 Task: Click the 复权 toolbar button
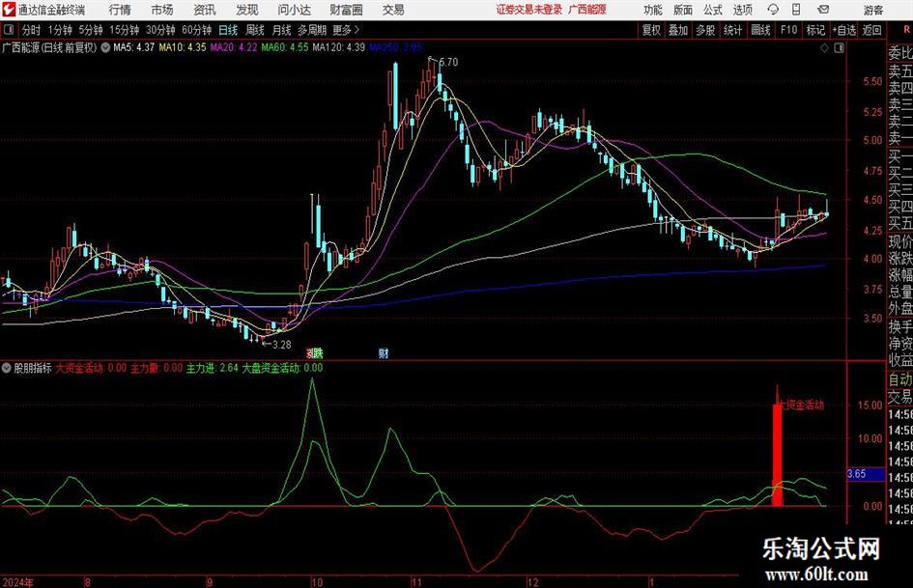(x=651, y=30)
